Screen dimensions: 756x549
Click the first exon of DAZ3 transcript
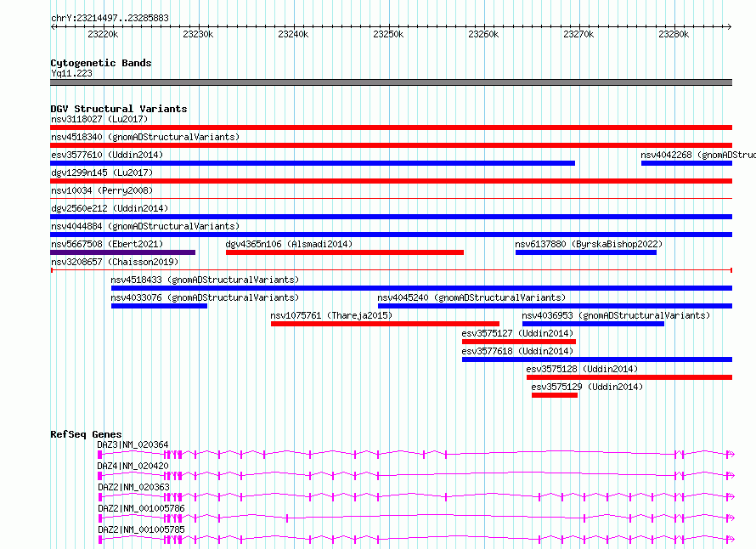pos(99,455)
